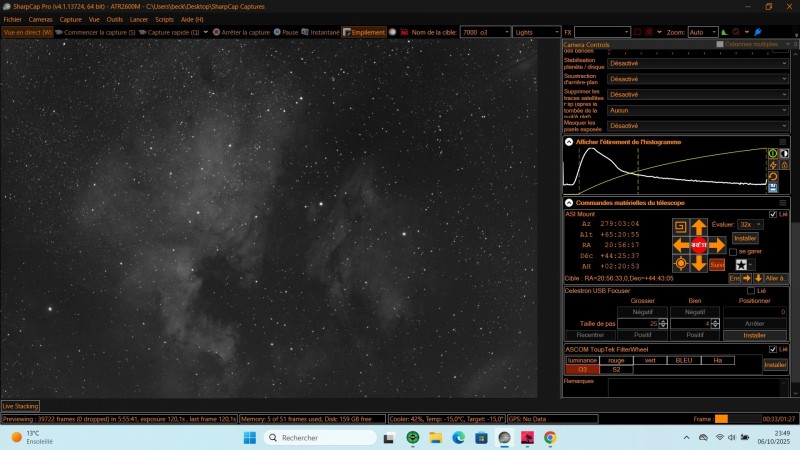This screenshot has width=800, height=450.
Task: Click the red crossed ROI icon in toolbar
Action: point(649,32)
